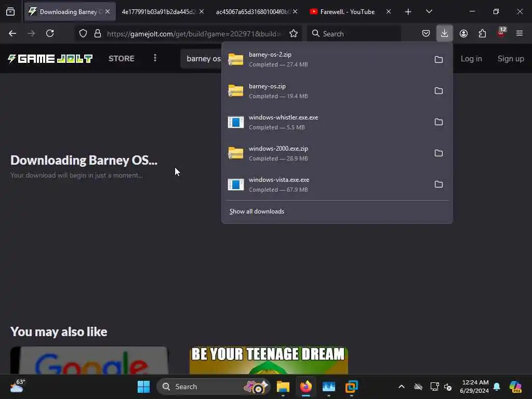The height and width of the screenshot is (399, 532).
Task: Click the Firefox taskbar icon
Action: click(306, 387)
